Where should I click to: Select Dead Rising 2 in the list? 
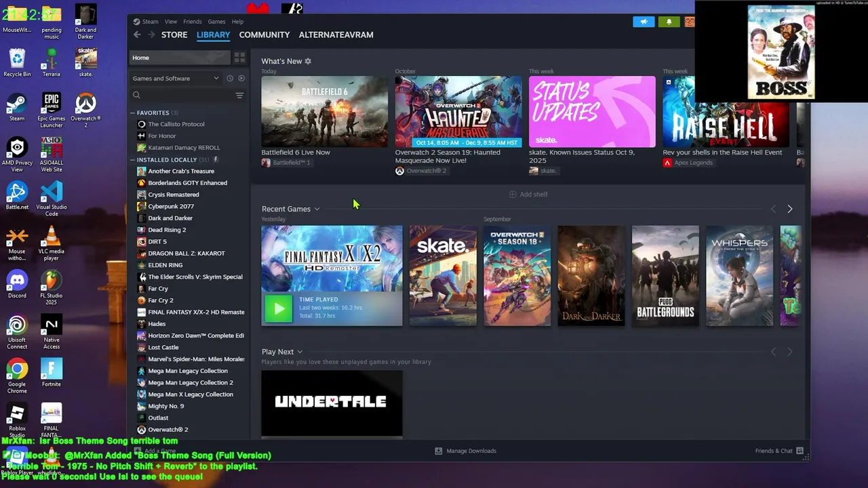[167, 230]
